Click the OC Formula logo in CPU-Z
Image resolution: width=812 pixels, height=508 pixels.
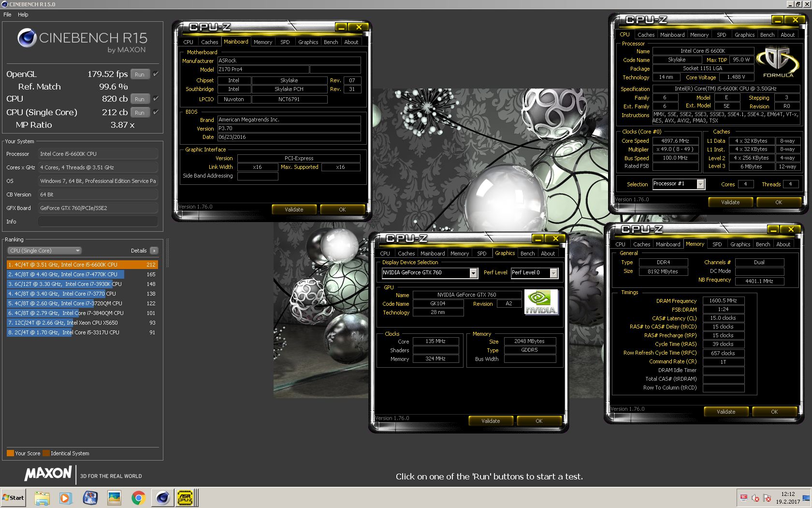click(778, 62)
